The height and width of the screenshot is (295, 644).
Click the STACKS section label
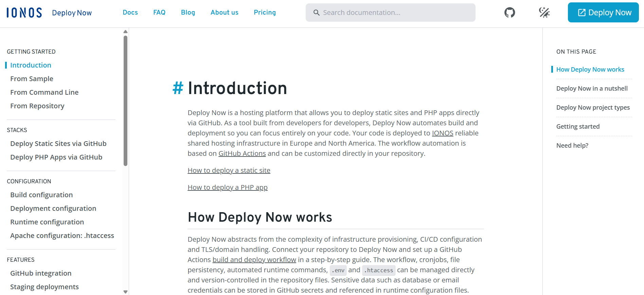click(17, 130)
